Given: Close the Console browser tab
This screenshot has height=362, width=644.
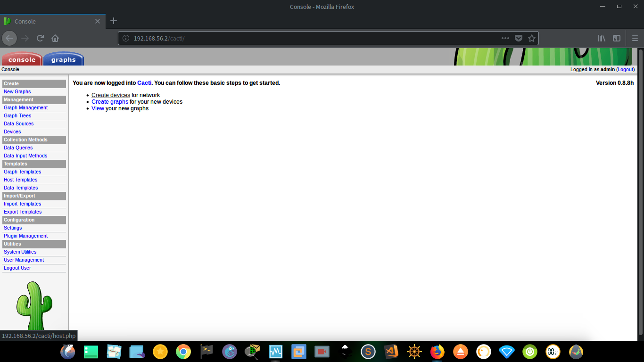Looking at the screenshot, I should (x=98, y=21).
